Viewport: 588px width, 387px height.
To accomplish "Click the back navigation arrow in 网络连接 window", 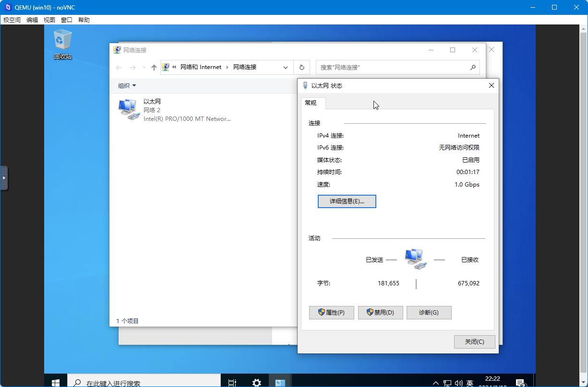I will click(119, 67).
